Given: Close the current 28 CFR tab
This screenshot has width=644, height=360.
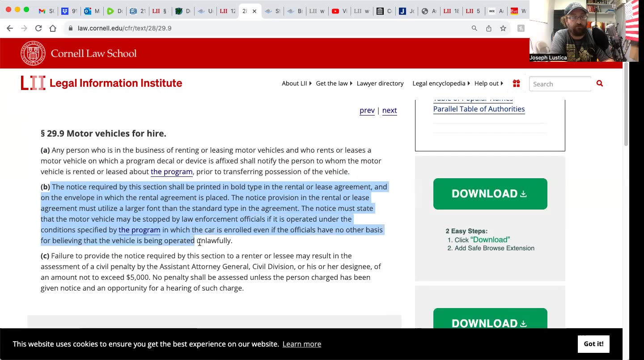Looking at the screenshot, I should (254, 11).
